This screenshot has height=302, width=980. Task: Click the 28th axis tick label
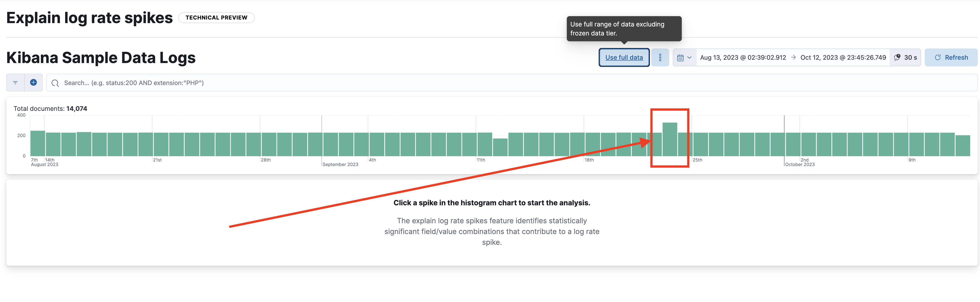(265, 160)
